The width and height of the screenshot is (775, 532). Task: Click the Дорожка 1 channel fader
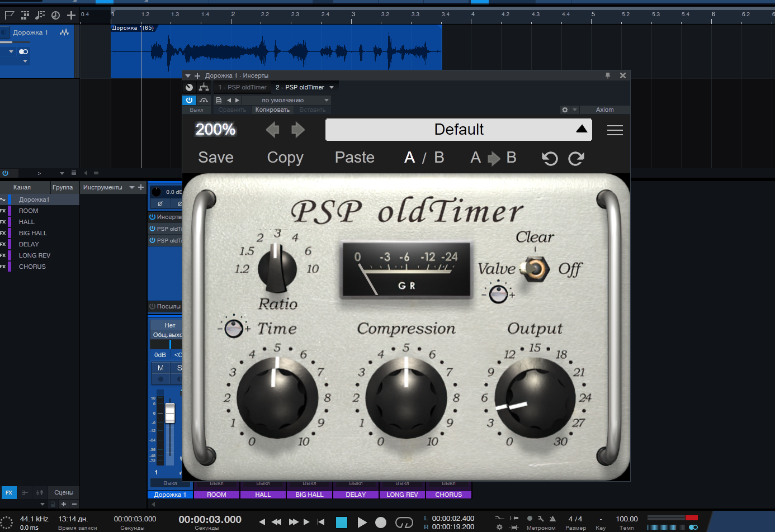tap(170, 413)
